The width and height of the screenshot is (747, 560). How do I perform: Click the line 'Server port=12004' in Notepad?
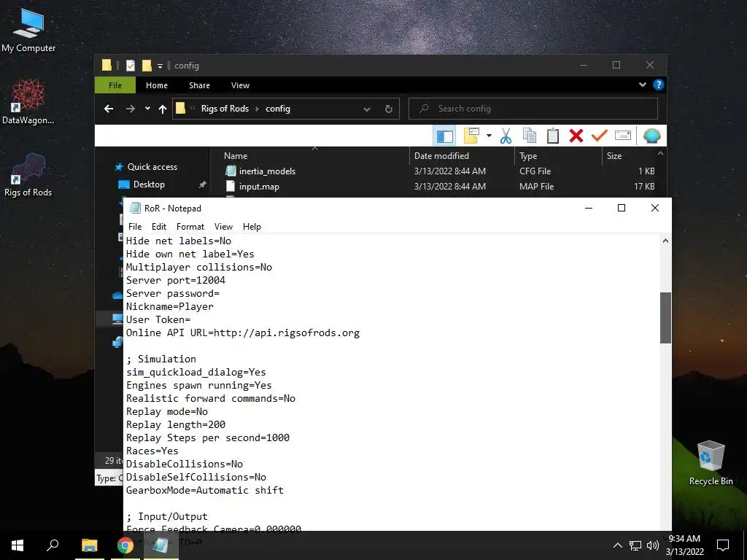(x=175, y=281)
